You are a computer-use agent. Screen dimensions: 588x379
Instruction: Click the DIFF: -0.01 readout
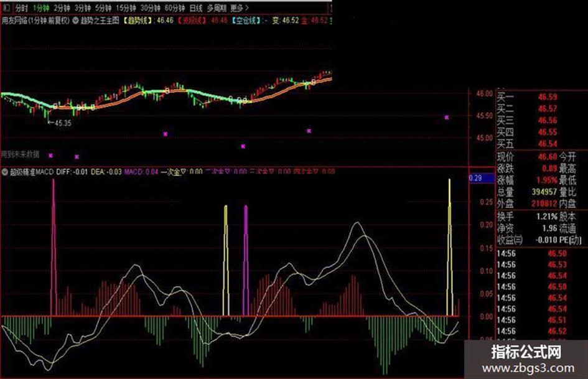[x=72, y=172]
